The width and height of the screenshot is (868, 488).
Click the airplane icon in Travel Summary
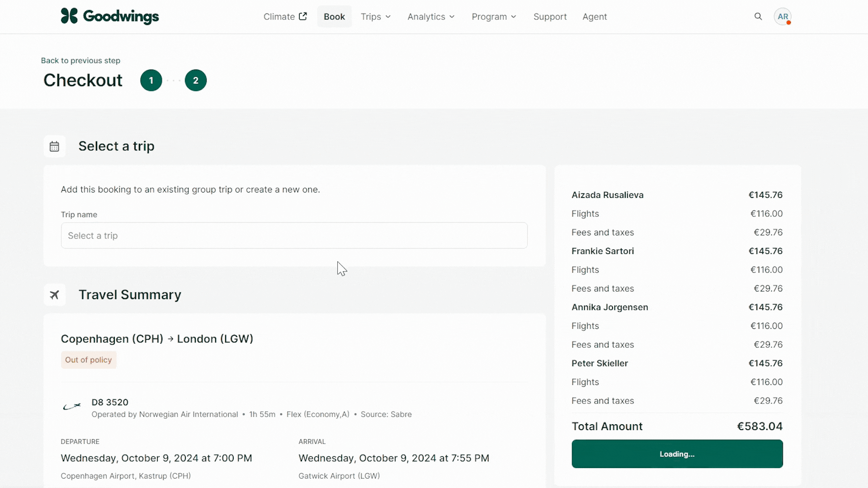coord(54,294)
